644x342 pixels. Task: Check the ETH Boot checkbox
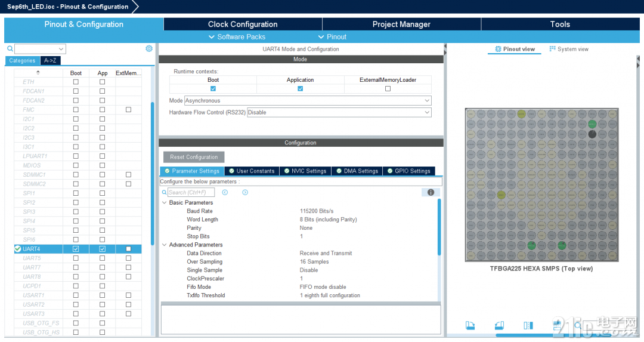[76, 82]
